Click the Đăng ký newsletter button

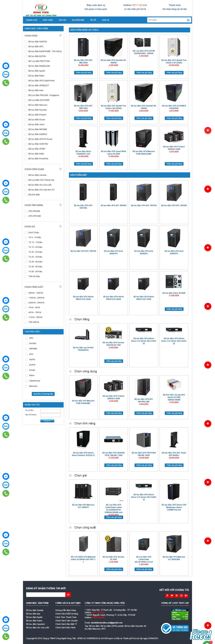coord(47,421)
